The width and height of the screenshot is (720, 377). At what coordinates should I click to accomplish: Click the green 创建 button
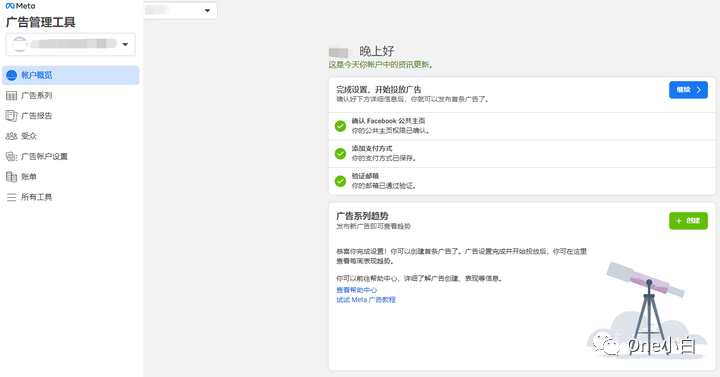coord(688,221)
